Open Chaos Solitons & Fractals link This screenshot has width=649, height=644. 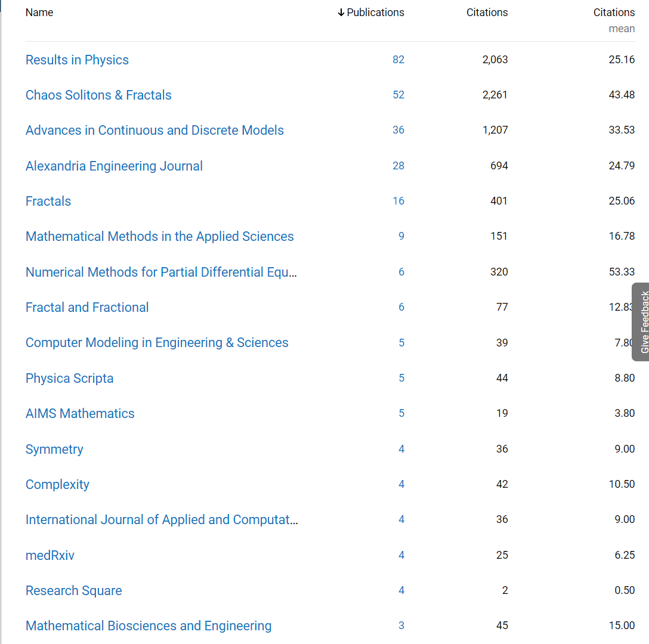tap(98, 95)
